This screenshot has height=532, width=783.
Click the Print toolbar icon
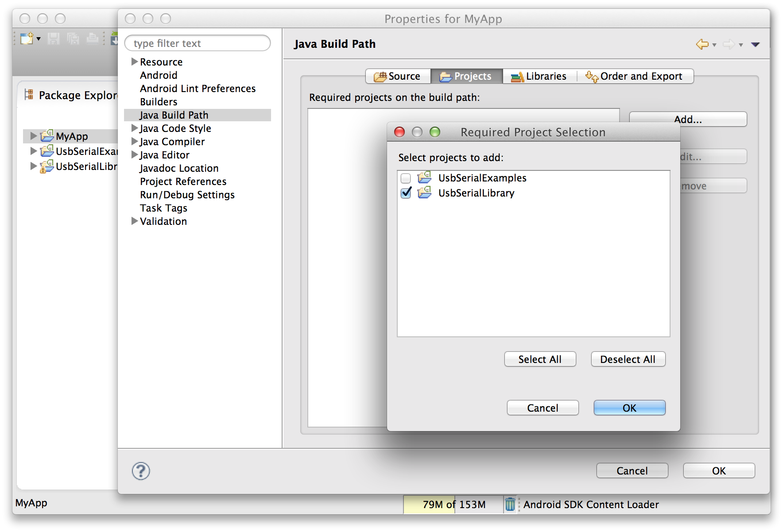[92, 39]
